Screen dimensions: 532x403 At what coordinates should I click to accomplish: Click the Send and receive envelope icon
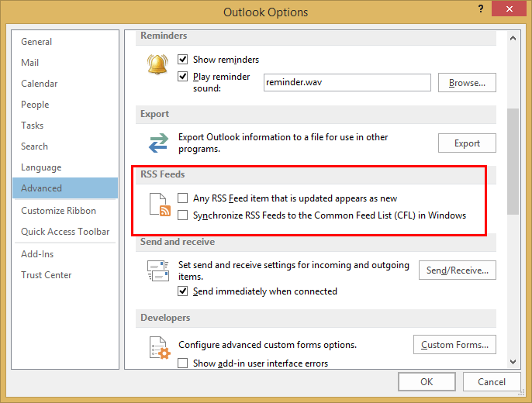point(158,270)
